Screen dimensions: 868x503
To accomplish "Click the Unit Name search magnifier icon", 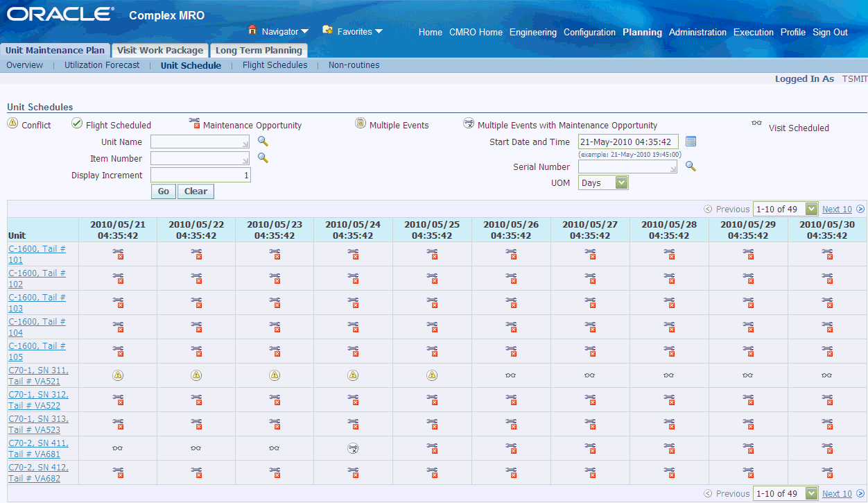I will 263,142.
